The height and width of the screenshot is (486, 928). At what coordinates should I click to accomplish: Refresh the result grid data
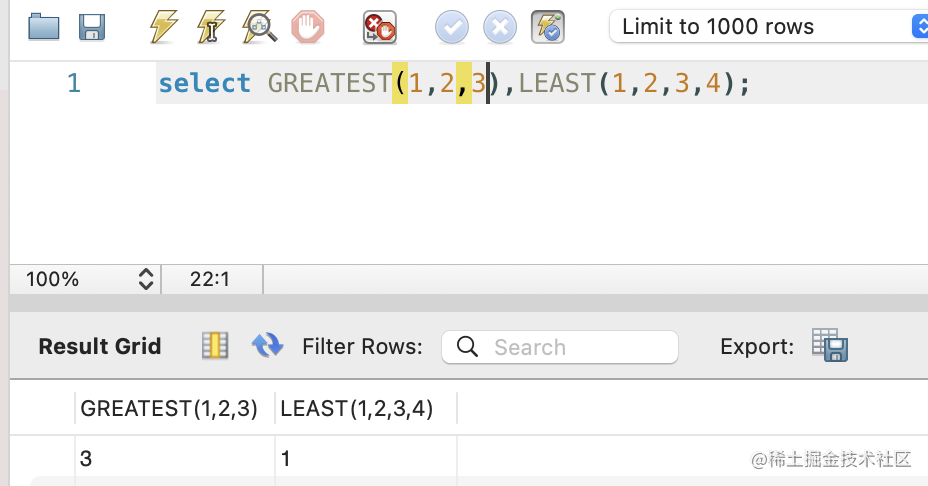[x=267, y=346]
